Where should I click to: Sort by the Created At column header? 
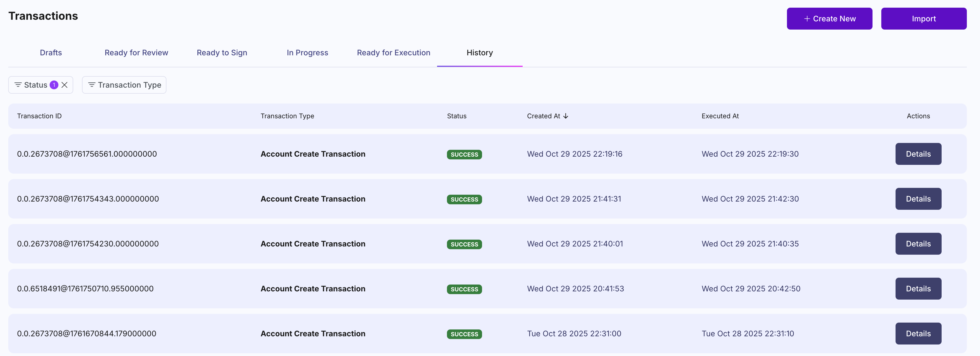543,116
